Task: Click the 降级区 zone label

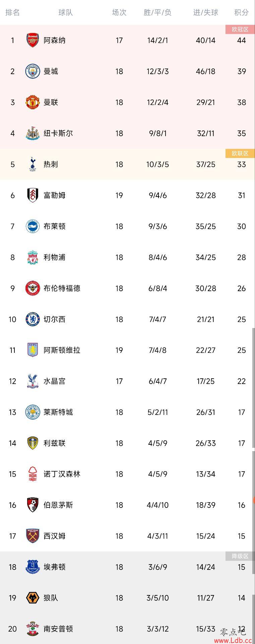Action: click(240, 556)
